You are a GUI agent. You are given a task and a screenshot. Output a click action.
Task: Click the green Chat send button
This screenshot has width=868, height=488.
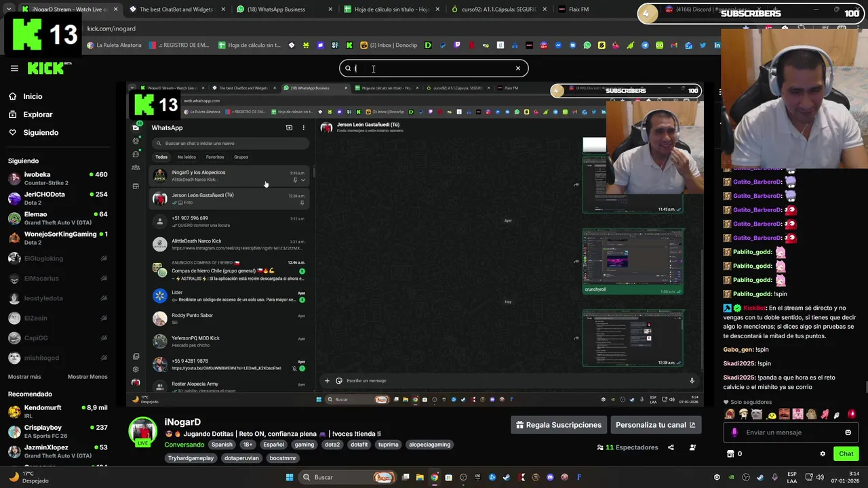click(846, 454)
